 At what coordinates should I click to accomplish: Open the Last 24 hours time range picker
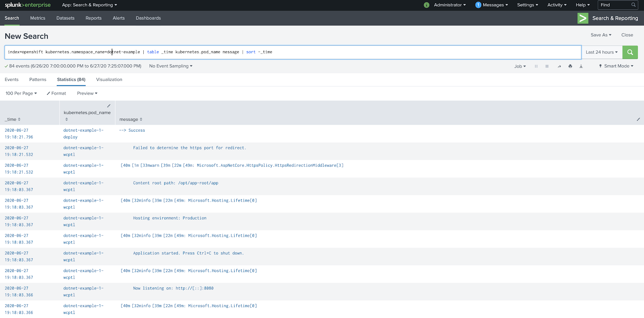[x=601, y=52]
